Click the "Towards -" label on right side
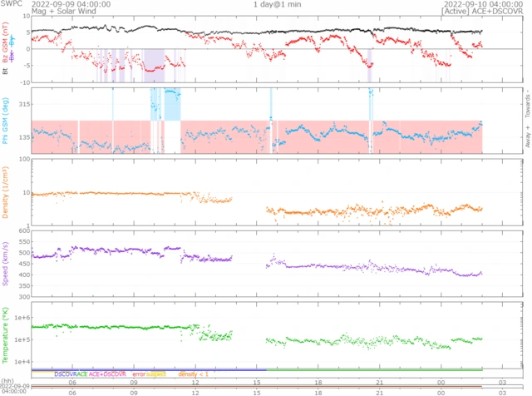Viewport: 532px width, 396px height. pos(526,100)
